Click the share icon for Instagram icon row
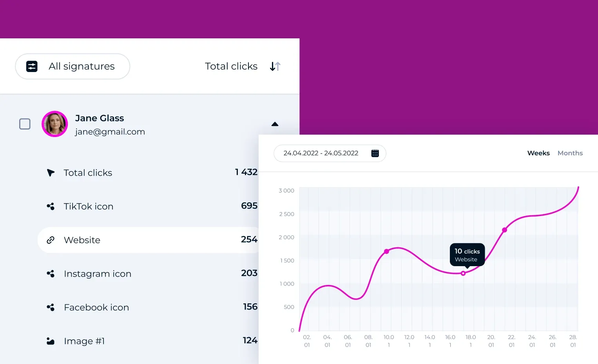 click(x=51, y=274)
